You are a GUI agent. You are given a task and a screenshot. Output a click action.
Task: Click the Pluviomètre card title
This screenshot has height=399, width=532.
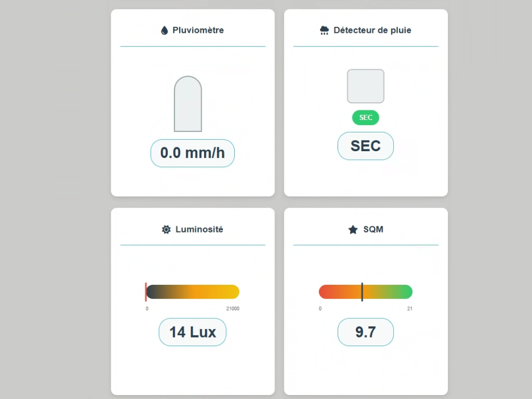pyautogui.click(x=198, y=30)
